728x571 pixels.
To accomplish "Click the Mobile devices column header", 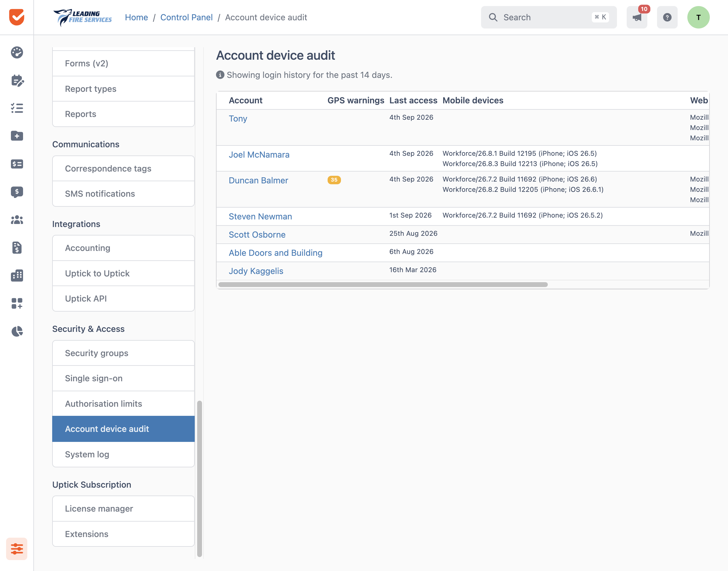I will 473,100.
